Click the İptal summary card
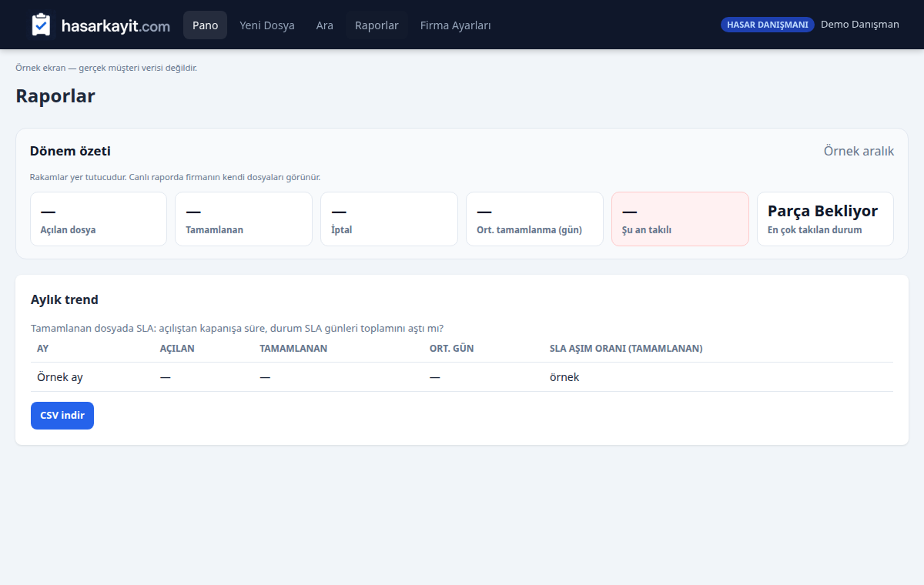This screenshot has height=585, width=924. 389,219
